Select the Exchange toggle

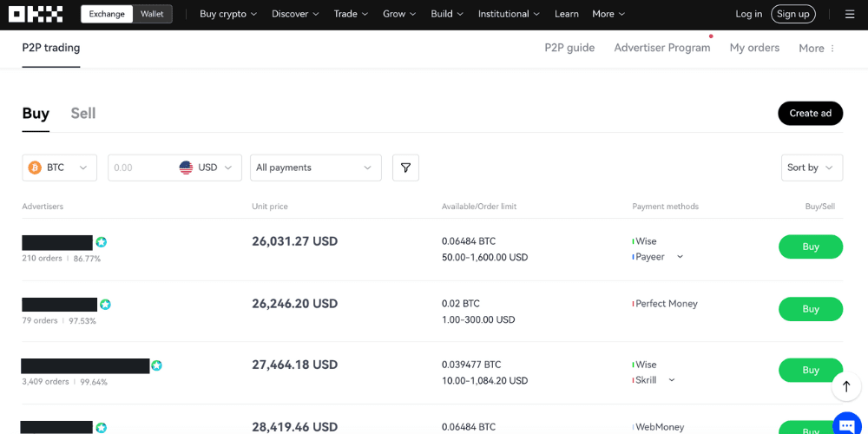click(x=107, y=14)
